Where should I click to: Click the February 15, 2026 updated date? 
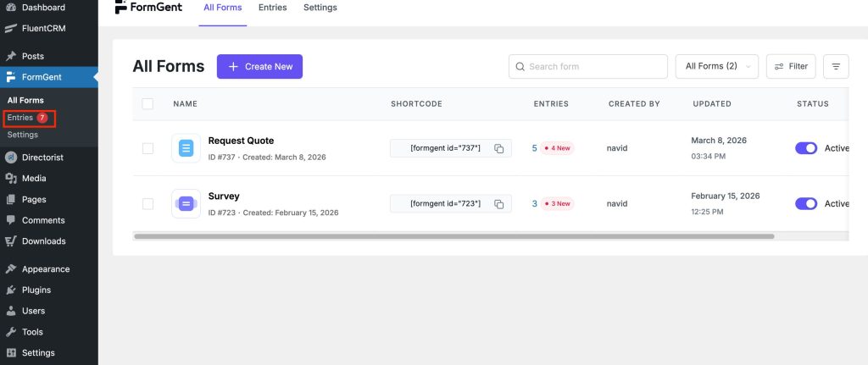coord(726,196)
